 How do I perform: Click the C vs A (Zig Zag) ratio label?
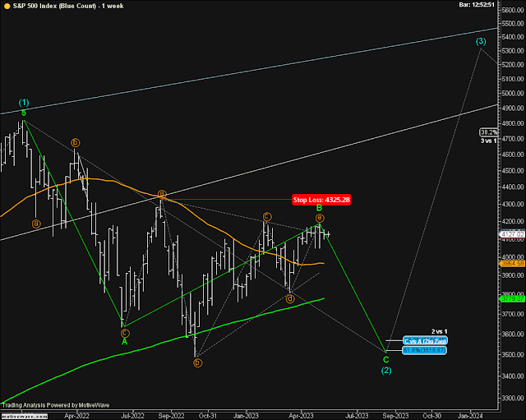click(x=425, y=341)
